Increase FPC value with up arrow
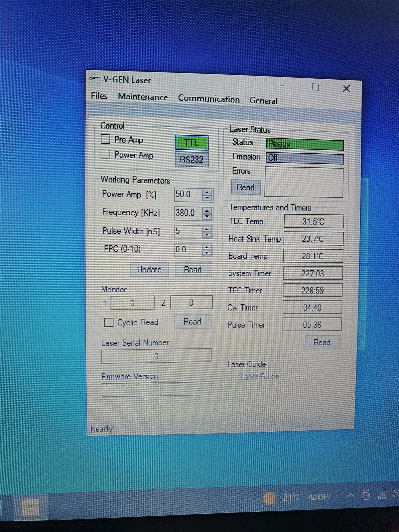The image size is (399, 532). 207,247
